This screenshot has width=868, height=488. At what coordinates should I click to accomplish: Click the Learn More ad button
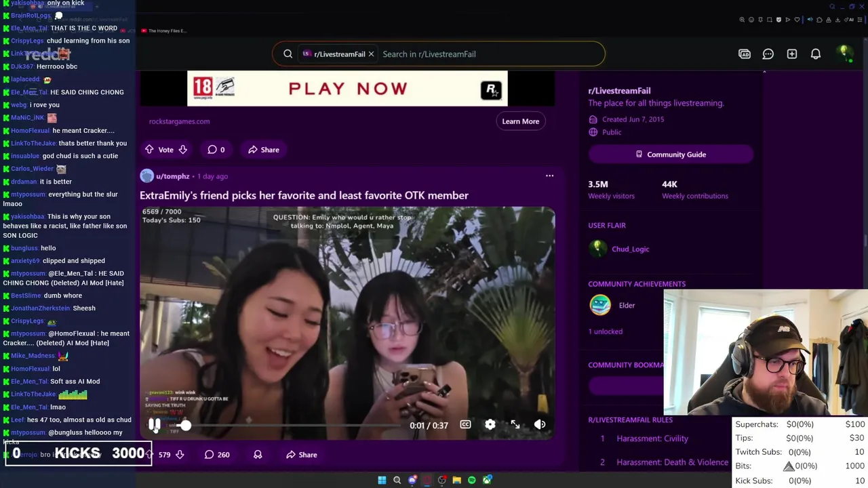(x=520, y=121)
